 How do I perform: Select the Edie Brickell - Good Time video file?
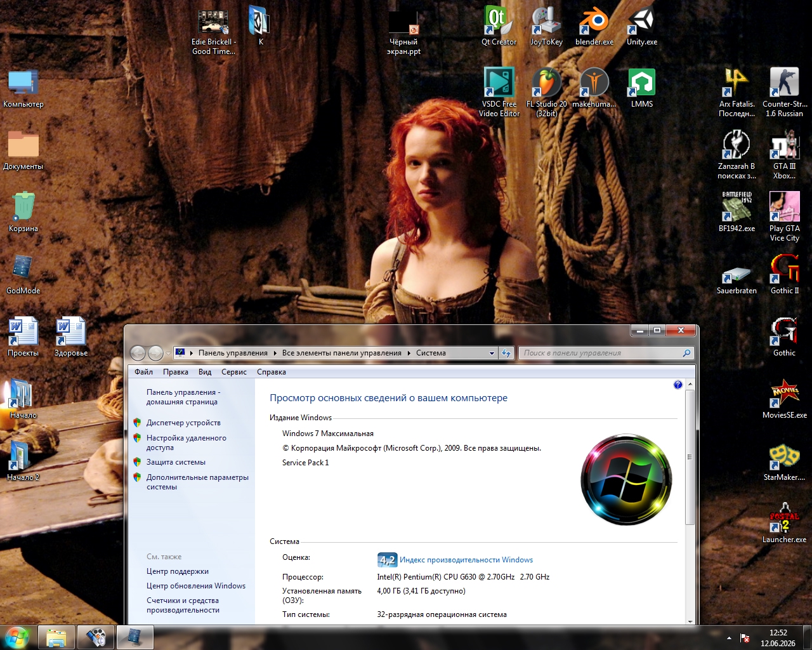tap(214, 30)
